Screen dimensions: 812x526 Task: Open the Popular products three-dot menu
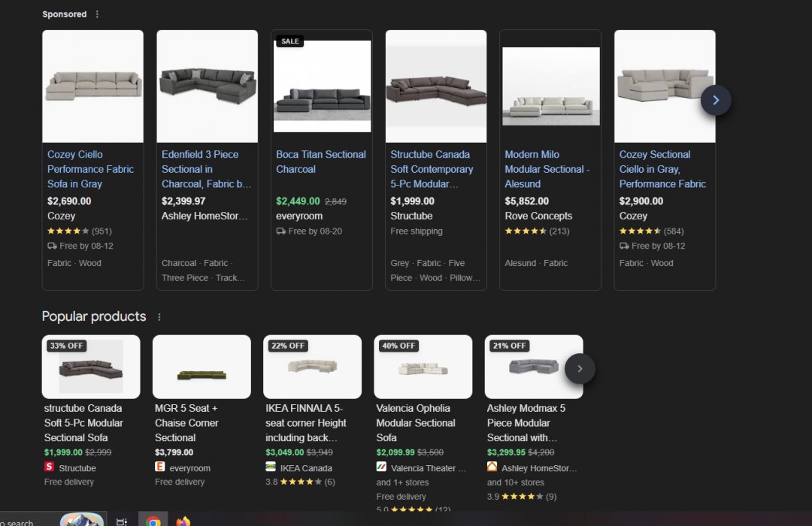pos(159,317)
